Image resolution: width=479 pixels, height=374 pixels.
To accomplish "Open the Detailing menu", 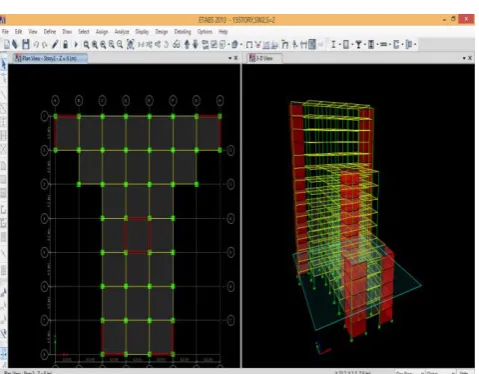I will tap(183, 32).
